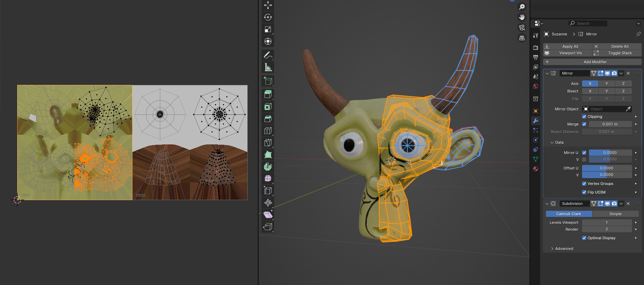Screen dimensions: 644x285
Task: Click the Add Modifier button
Action: pos(592,62)
